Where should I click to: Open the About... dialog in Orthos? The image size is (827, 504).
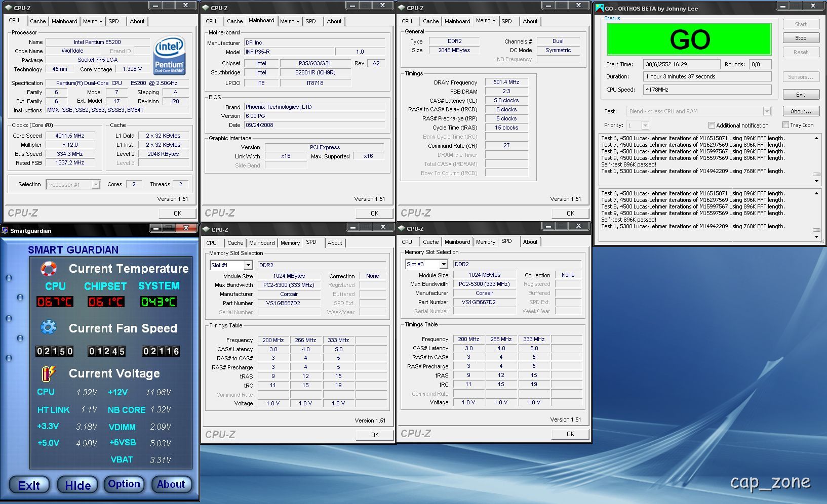click(801, 111)
